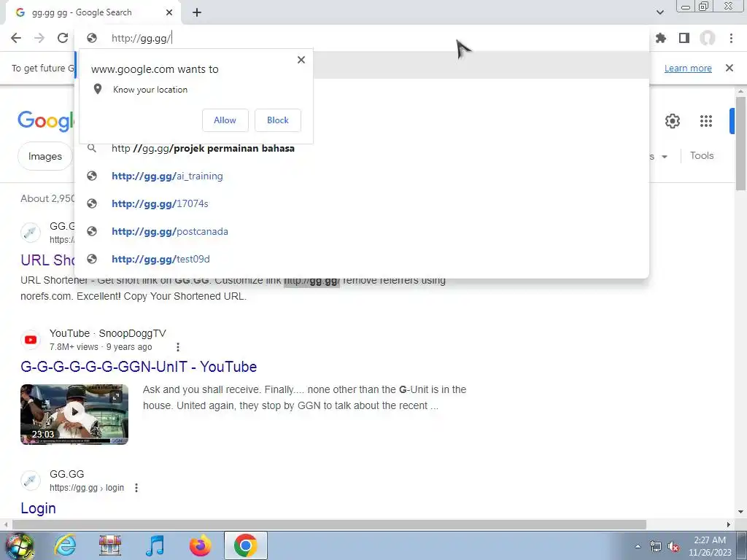This screenshot has width=747, height=560.
Task: Click the horizontal page scrollbar
Action: (329, 525)
